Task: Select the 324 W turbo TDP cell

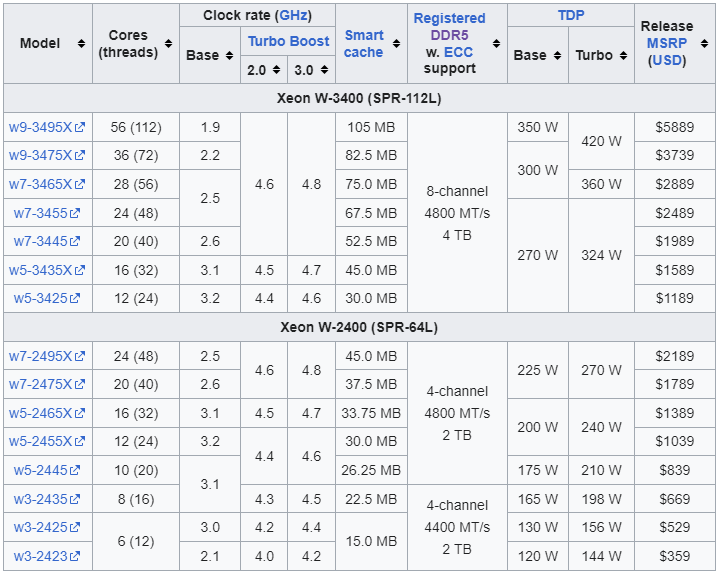Action: click(x=601, y=256)
